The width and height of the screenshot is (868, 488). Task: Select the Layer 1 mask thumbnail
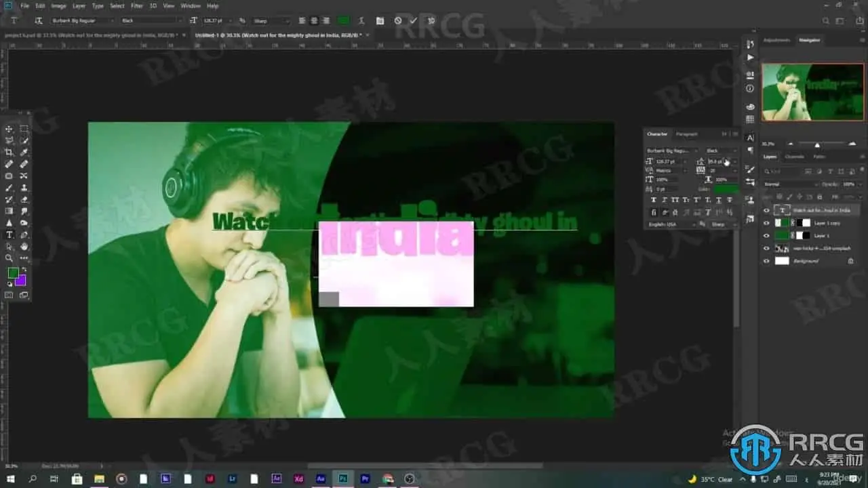coord(804,236)
